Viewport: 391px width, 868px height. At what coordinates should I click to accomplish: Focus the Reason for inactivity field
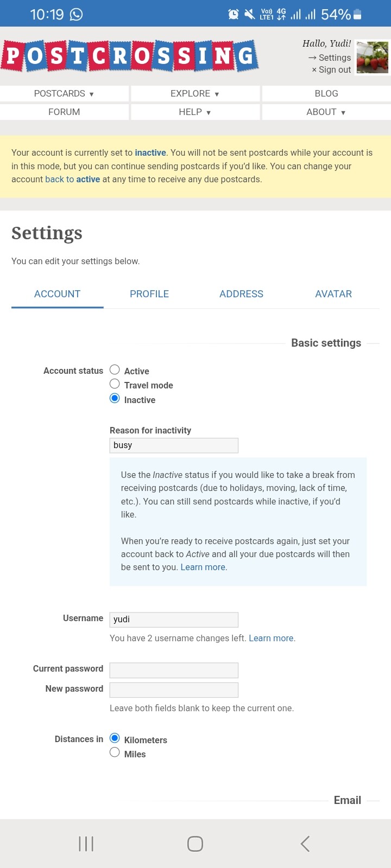(174, 445)
